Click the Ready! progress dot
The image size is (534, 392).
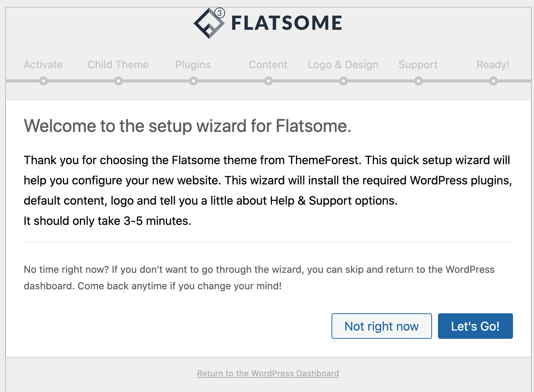coord(493,81)
